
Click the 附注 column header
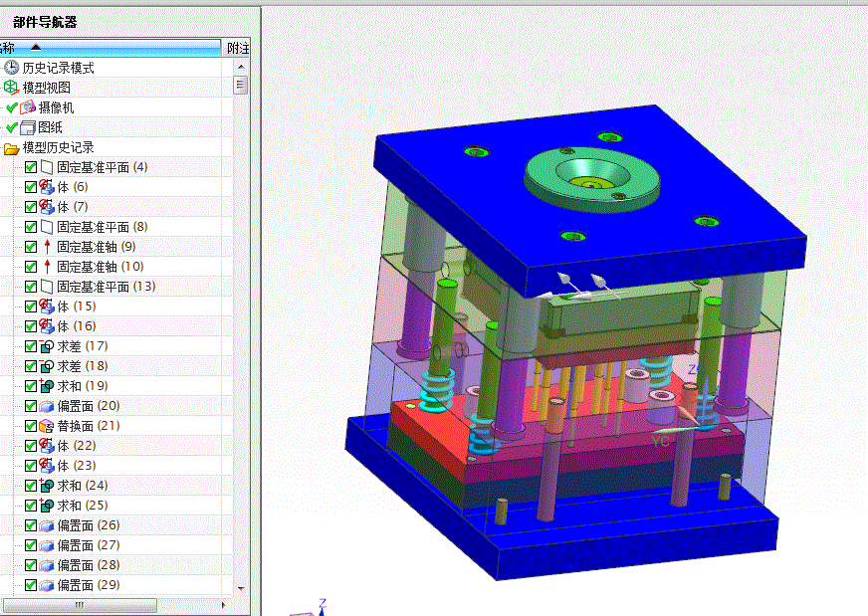(x=238, y=48)
